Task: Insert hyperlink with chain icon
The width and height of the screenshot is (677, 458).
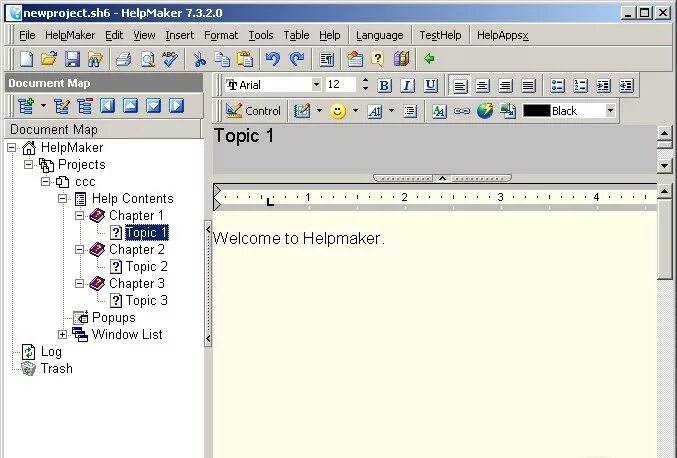Action: click(462, 111)
